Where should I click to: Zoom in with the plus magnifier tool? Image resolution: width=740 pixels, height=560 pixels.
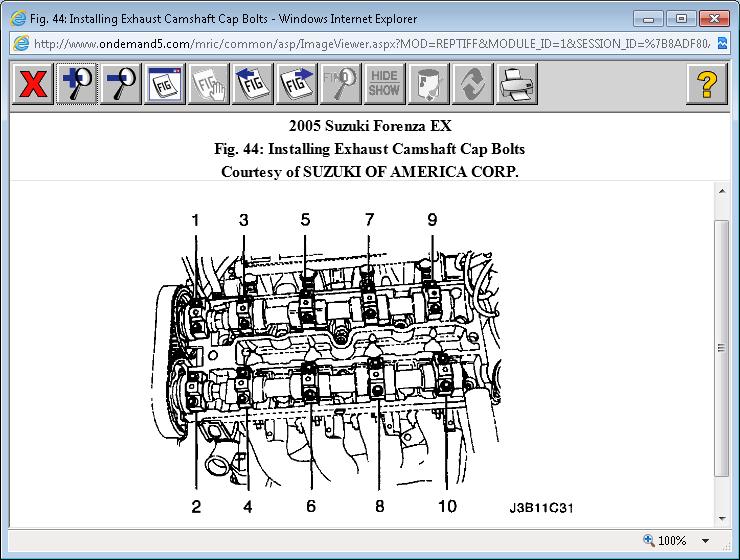[x=76, y=84]
